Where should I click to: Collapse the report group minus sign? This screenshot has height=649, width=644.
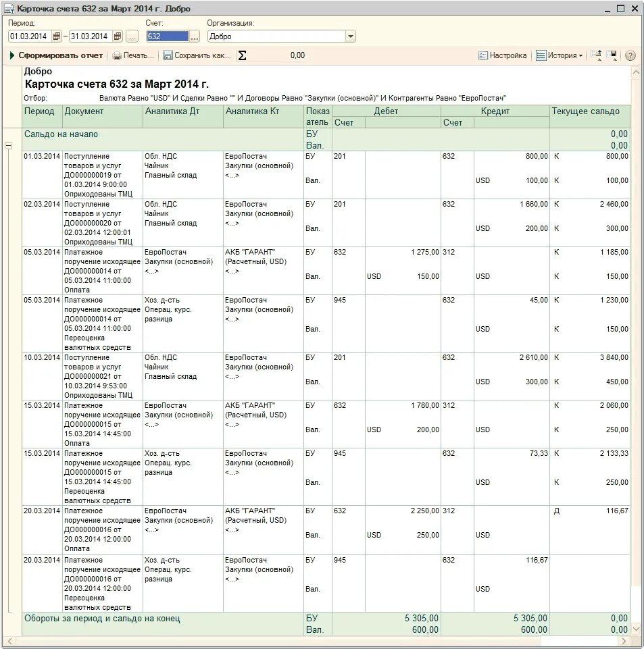pos(8,145)
